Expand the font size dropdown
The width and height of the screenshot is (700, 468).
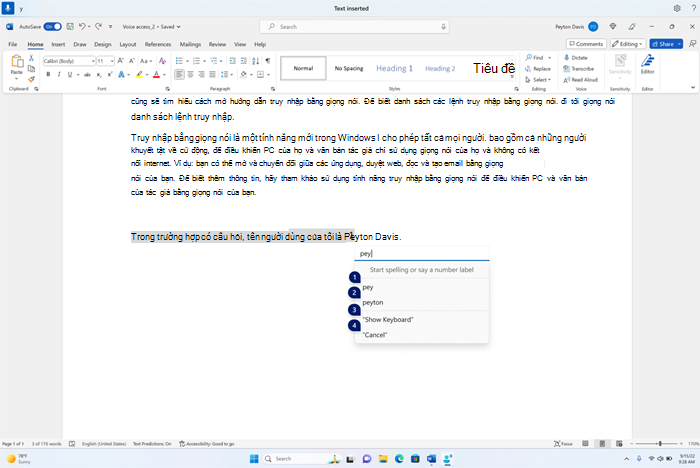pyautogui.click(x=112, y=61)
